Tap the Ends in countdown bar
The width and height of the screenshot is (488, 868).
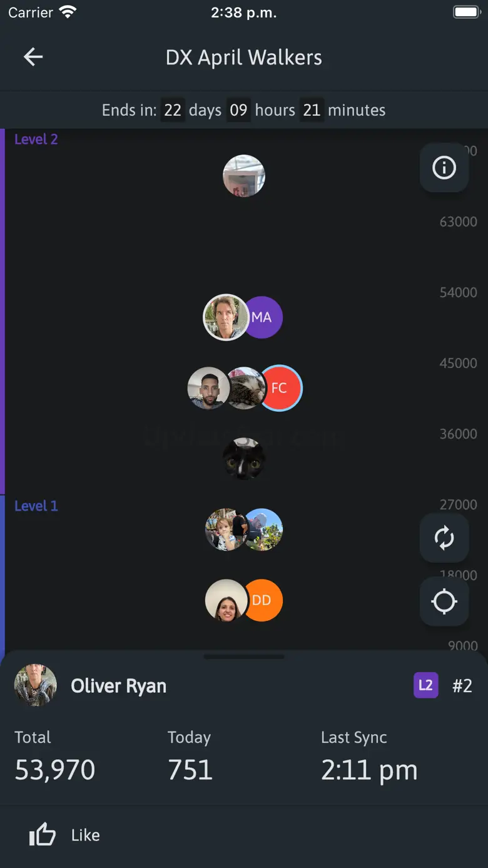point(244,110)
